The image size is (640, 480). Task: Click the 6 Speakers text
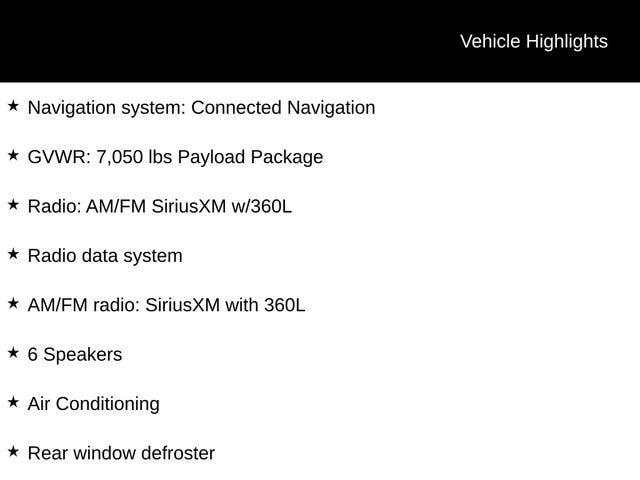(75, 355)
